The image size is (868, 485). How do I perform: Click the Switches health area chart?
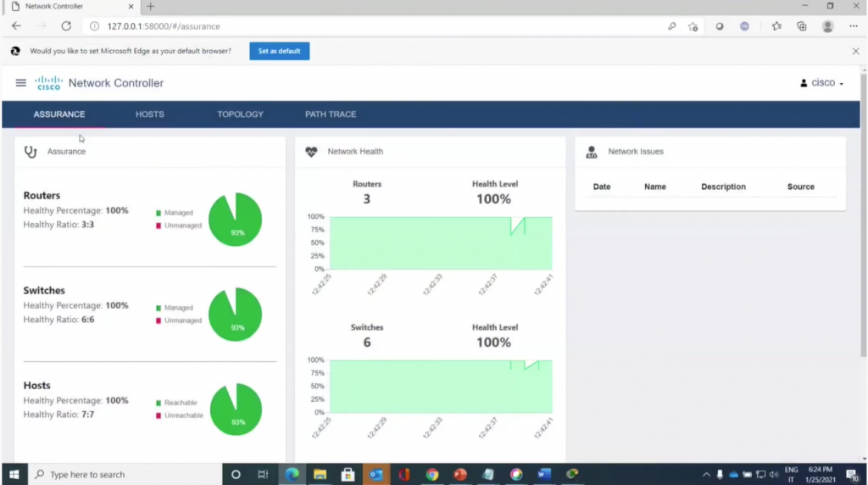[441, 387]
